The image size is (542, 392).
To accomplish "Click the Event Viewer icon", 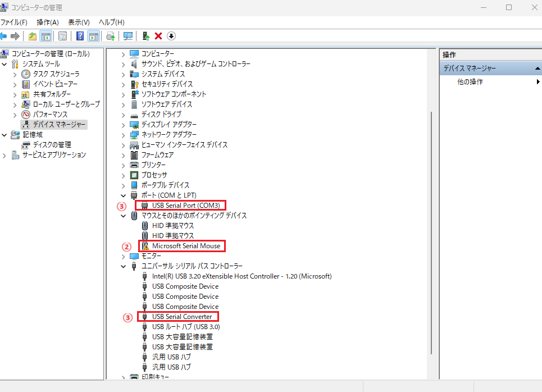I will [x=26, y=84].
